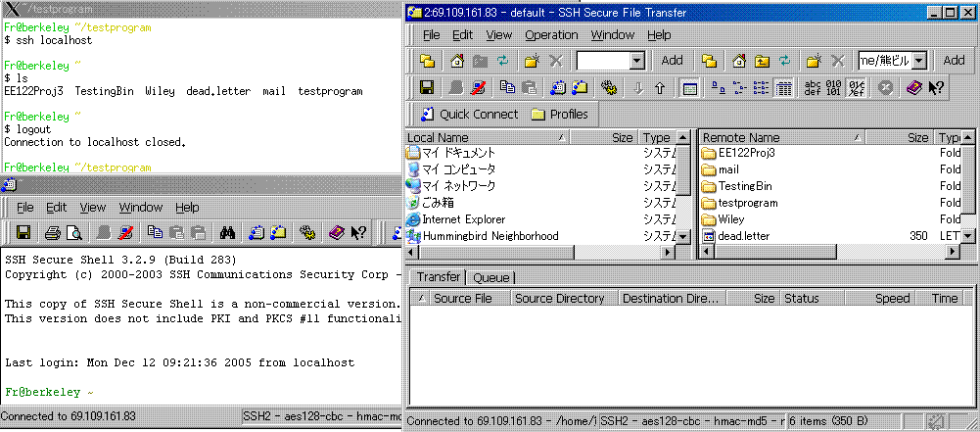Click the Print Preview icon in shell toolbar
The height and width of the screenshot is (432, 980).
point(74,233)
